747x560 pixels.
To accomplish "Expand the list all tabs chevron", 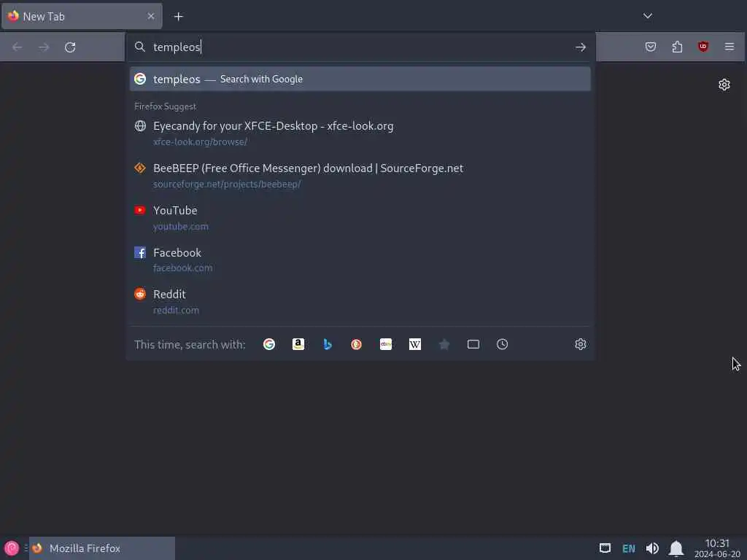I will 648,16.
